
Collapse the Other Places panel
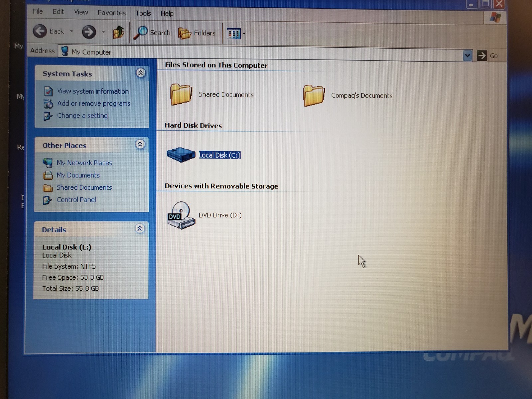(140, 144)
